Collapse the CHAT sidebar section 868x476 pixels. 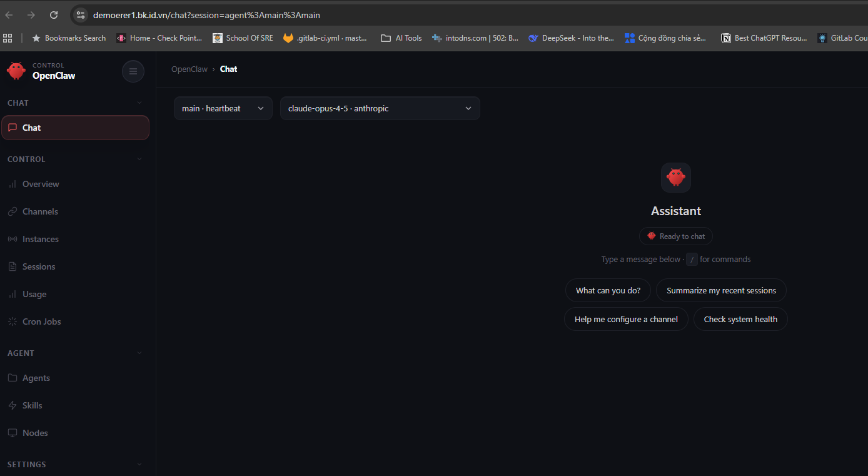tap(139, 103)
